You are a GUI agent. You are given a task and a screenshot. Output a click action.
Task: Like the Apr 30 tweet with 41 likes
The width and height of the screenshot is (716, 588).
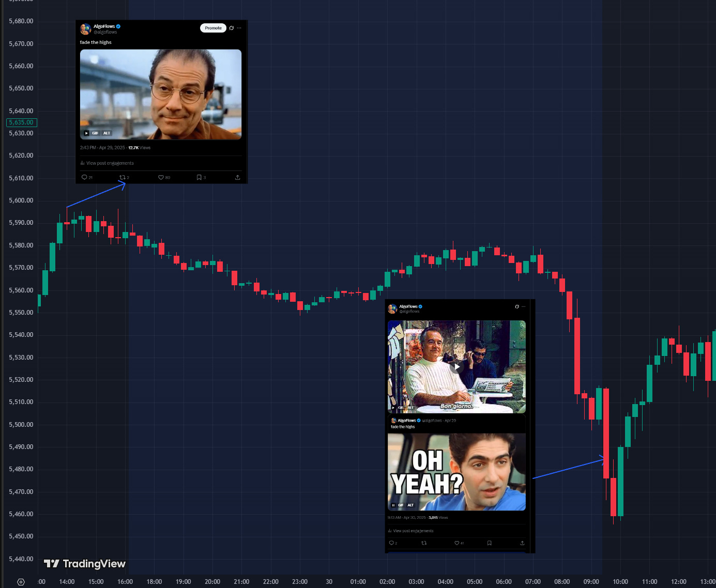[456, 543]
